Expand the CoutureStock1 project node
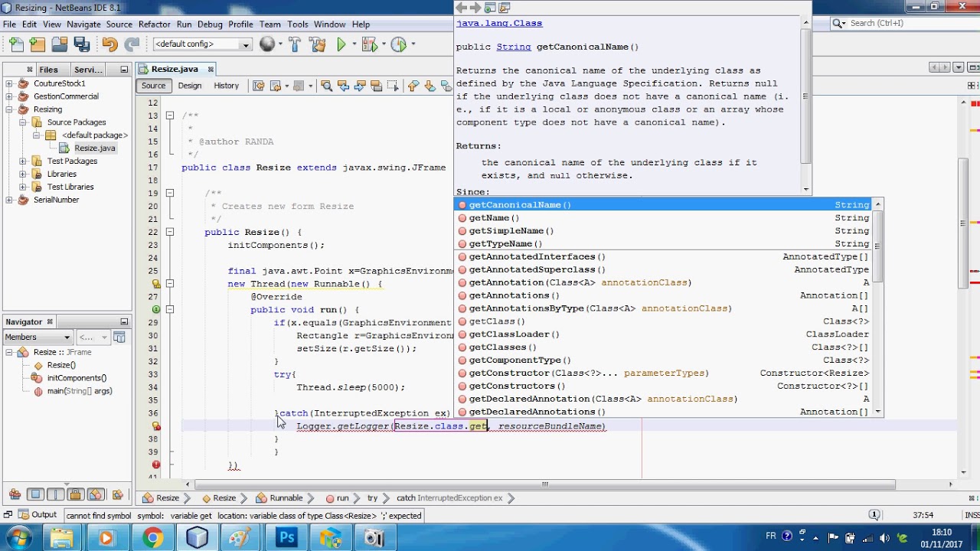Image resolution: width=980 pixels, height=551 pixels. click(x=8, y=83)
